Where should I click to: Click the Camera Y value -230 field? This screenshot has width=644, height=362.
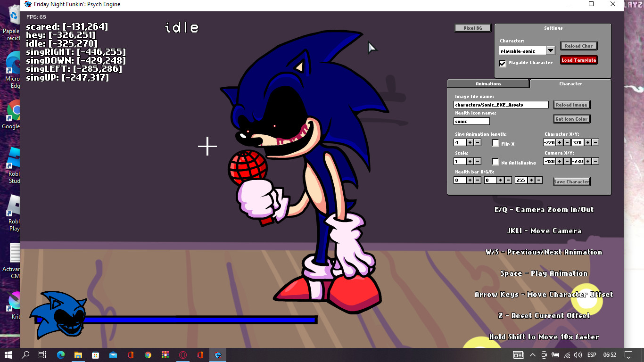pyautogui.click(x=578, y=161)
